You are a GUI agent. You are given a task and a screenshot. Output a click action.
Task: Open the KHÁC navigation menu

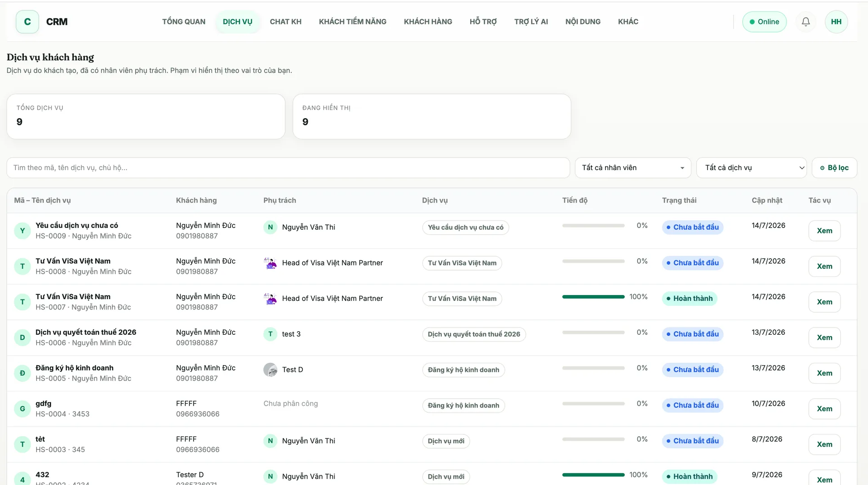point(628,22)
